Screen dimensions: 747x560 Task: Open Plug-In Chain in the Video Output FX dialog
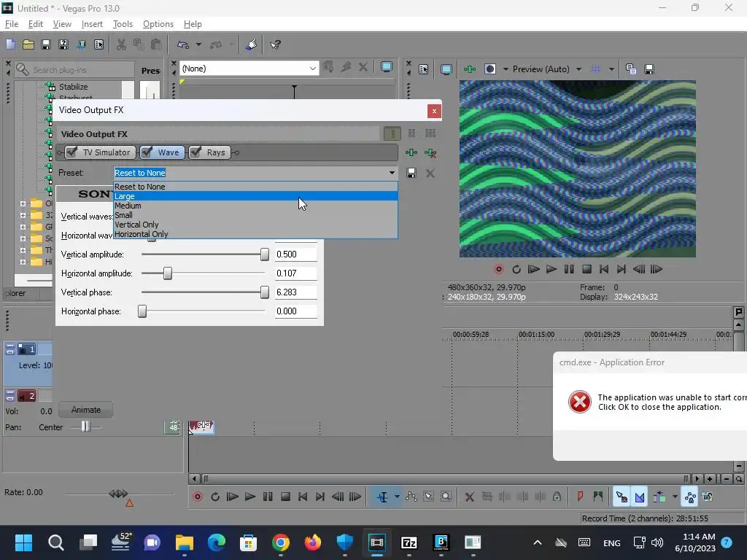pyautogui.click(x=411, y=152)
